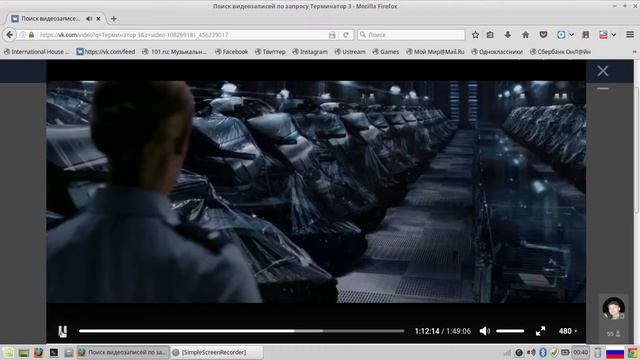Launch Firefox from the panel

[x=39, y=353]
